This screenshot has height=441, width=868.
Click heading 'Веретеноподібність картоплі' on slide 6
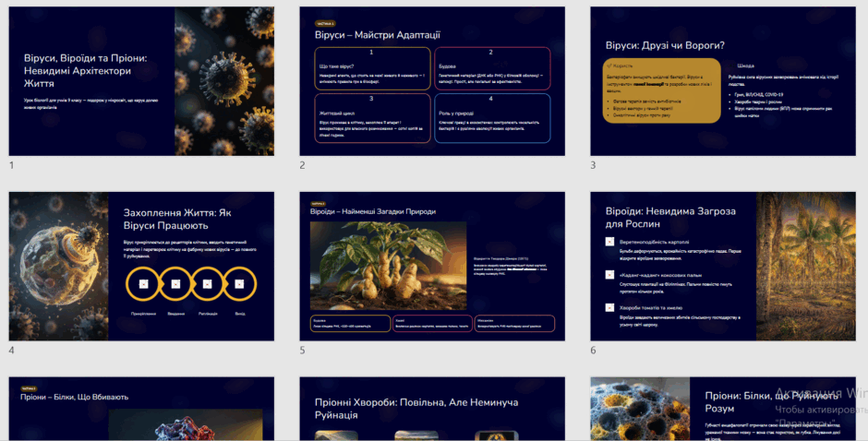click(x=655, y=242)
